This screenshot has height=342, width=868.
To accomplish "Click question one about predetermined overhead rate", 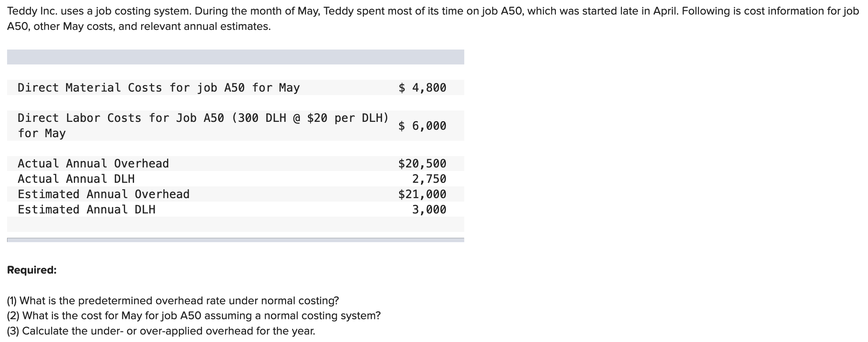I will (173, 301).
